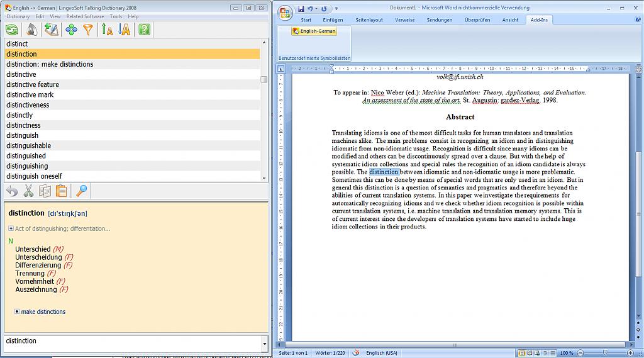Switch to Full Screen Reading view icon
Screen dimensions: 644x358
(530, 353)
